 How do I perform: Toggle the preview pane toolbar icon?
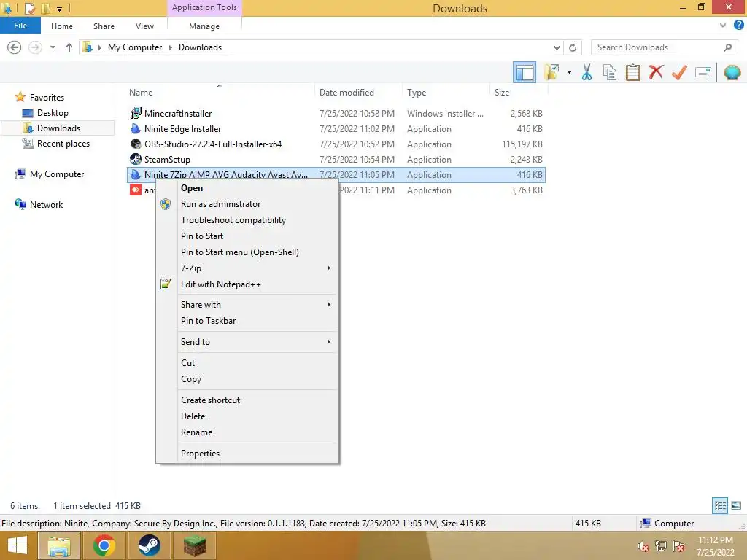tap(524, 72)
